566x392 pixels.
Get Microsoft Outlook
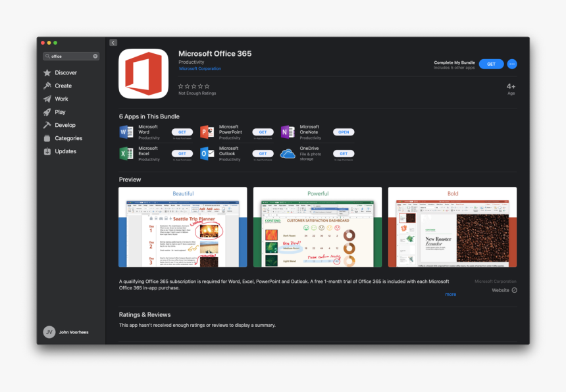263,154
